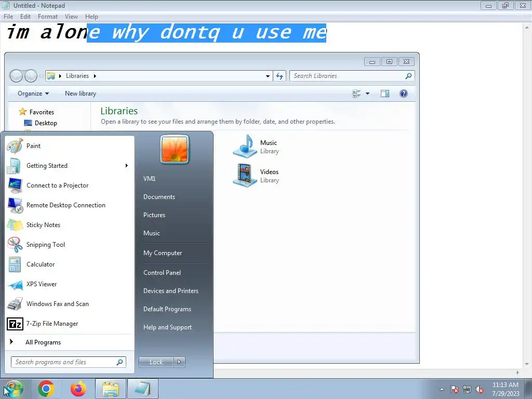
Task: Show hidden tray icons arrow
Action: click(x=442, y=389)
